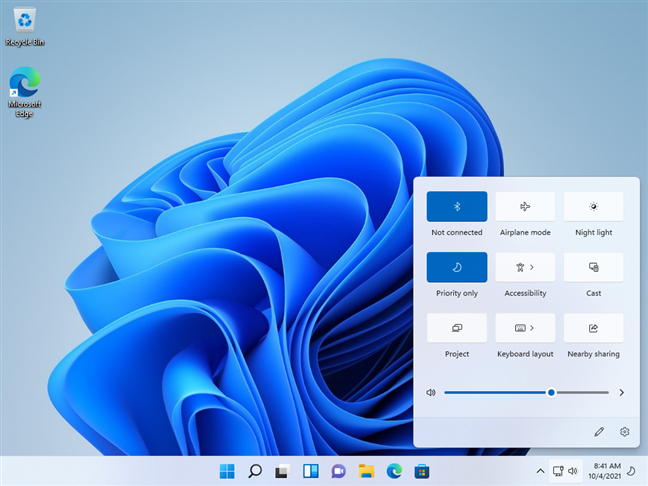The image size is (648, 486).
Task: Show hidden tray icons chevron
Action: pos(540,471)
